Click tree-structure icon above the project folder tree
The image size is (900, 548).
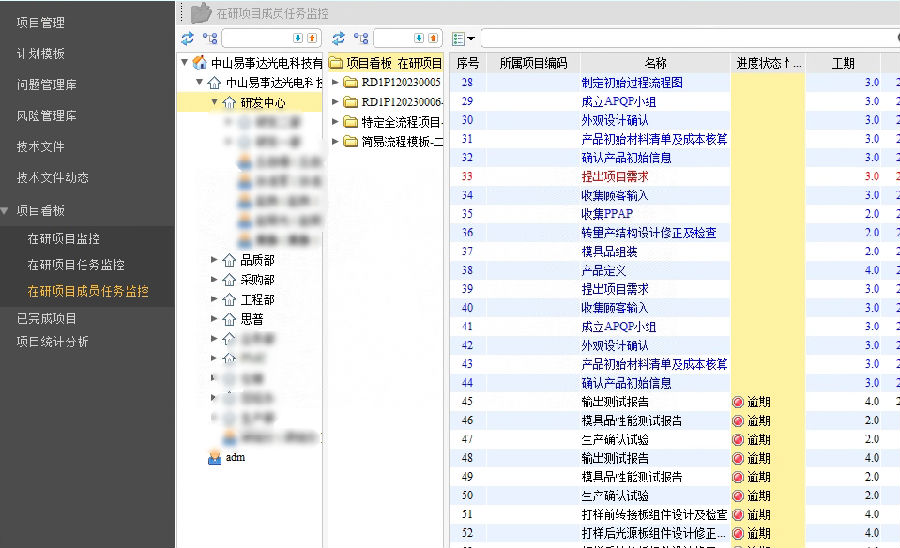pyautogui.click(x=360, y=38)
